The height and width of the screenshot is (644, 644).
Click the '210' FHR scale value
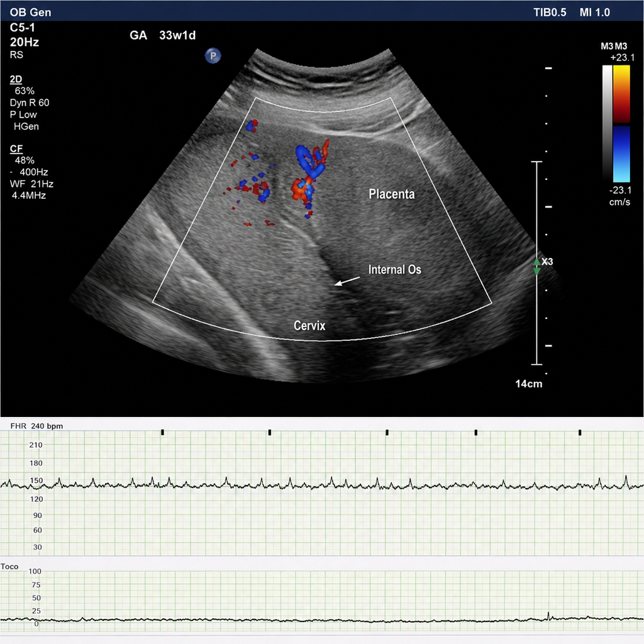point(36,445)
